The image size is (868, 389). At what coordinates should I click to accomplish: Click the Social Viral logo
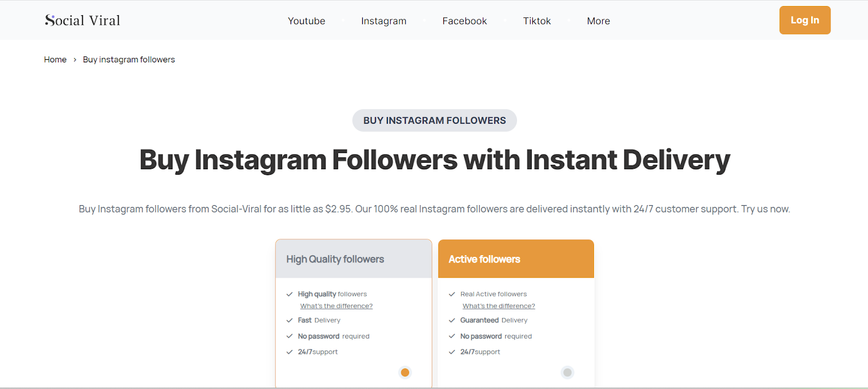(82, 21)
